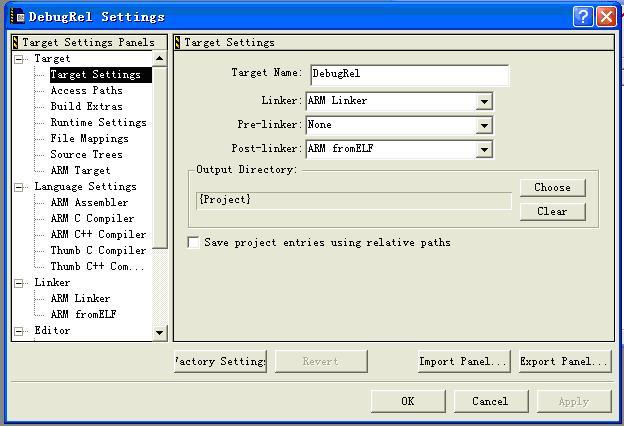624x426 pixels.
Task: Click the panel list scroll up arrow
Action: [160, 59]
